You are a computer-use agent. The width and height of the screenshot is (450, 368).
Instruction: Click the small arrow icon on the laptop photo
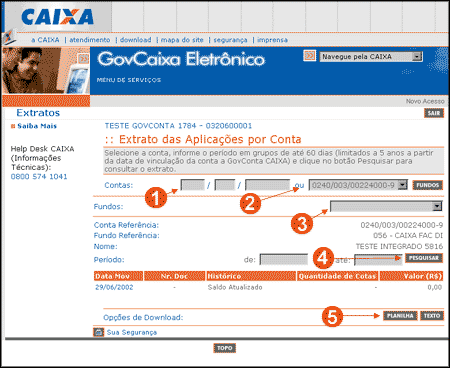point(83,59)
